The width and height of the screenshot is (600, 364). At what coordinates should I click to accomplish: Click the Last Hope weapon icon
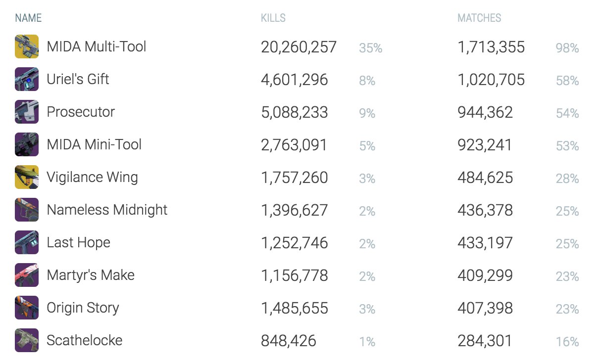coord(27,242)
